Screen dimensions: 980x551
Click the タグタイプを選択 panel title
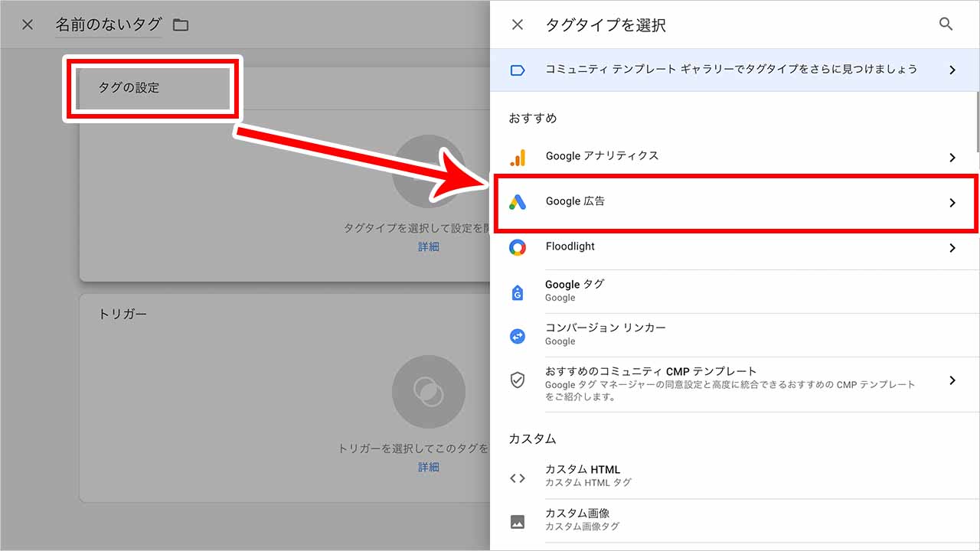[x=606, y=25]
